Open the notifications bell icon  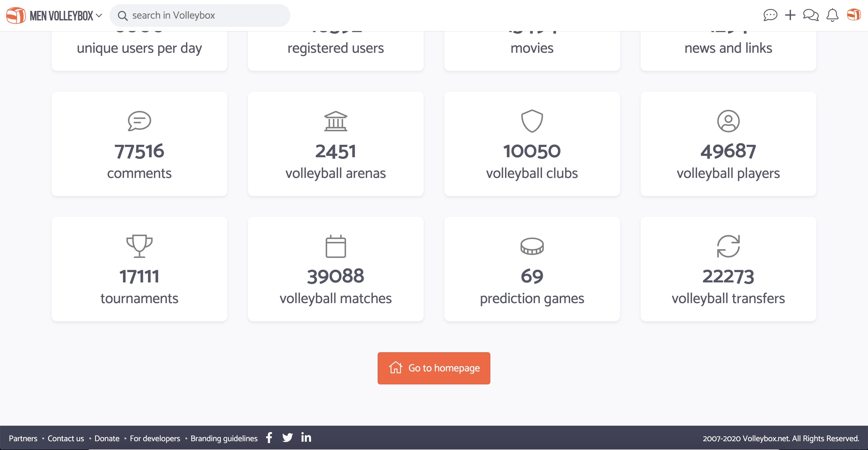click(832, 15)
